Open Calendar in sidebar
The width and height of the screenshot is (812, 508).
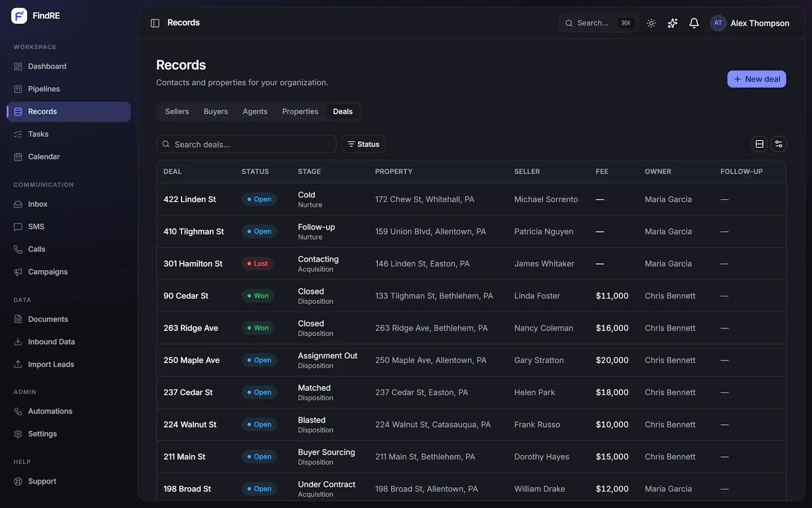(69, 157)
